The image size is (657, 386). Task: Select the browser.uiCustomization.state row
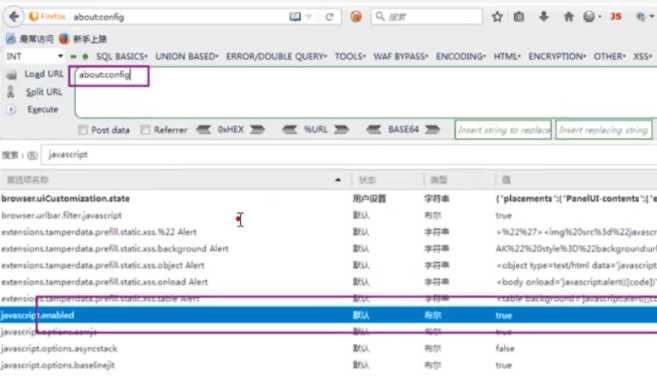tap(328, 199)
